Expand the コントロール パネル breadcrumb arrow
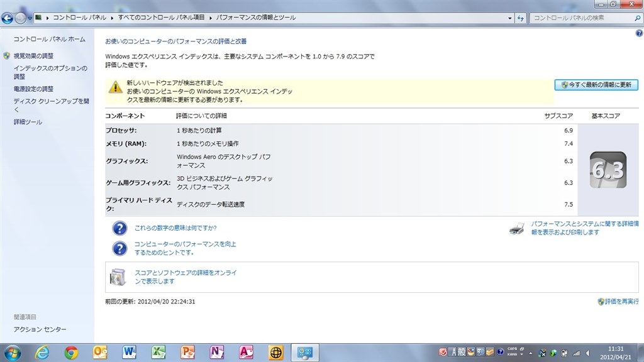 coord(112,18)
